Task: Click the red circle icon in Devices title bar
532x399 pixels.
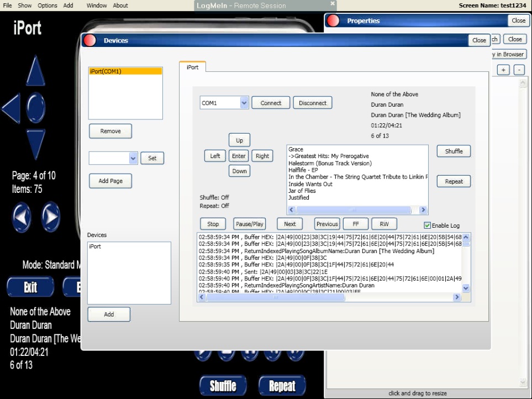Action: pyautogui.click(x=89, y=40)
